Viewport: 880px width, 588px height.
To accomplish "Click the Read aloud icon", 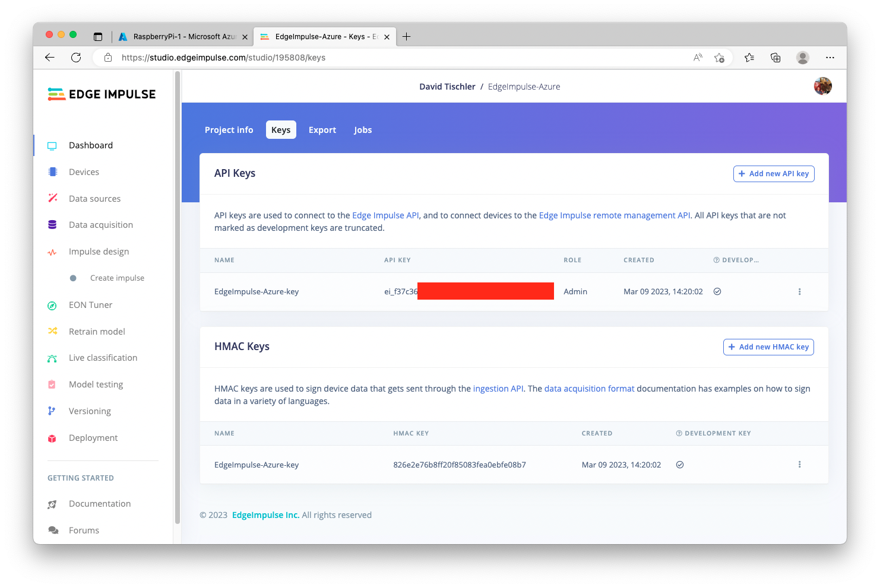I will click(x=698, y=58).
